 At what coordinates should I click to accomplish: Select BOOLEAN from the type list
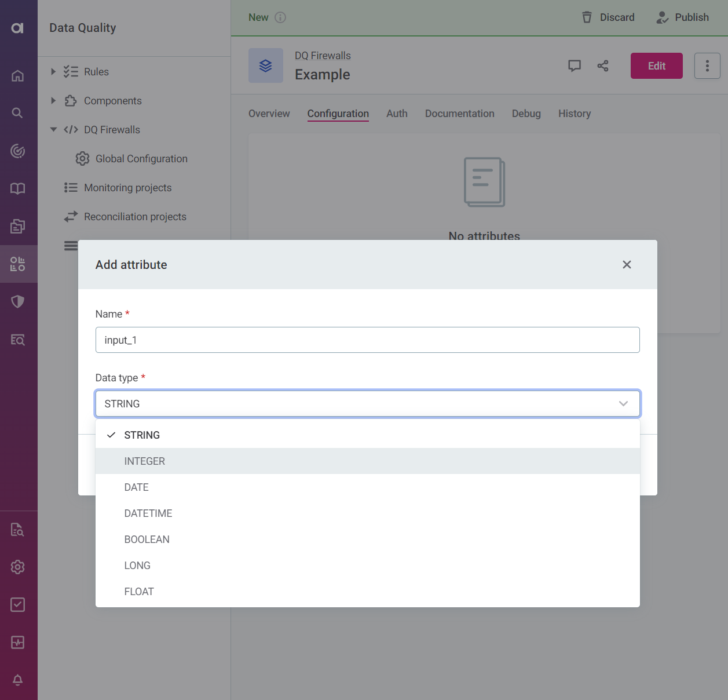[147, 539]
